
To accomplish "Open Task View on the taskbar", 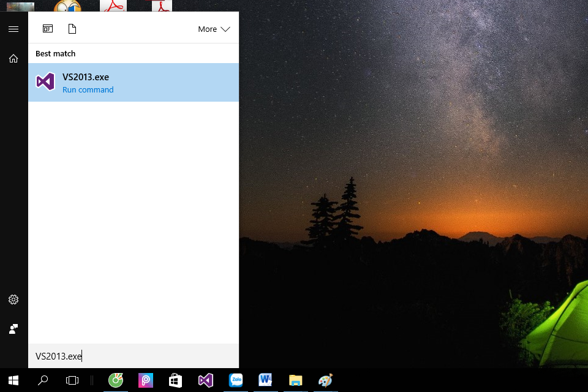I will [72, 380].
